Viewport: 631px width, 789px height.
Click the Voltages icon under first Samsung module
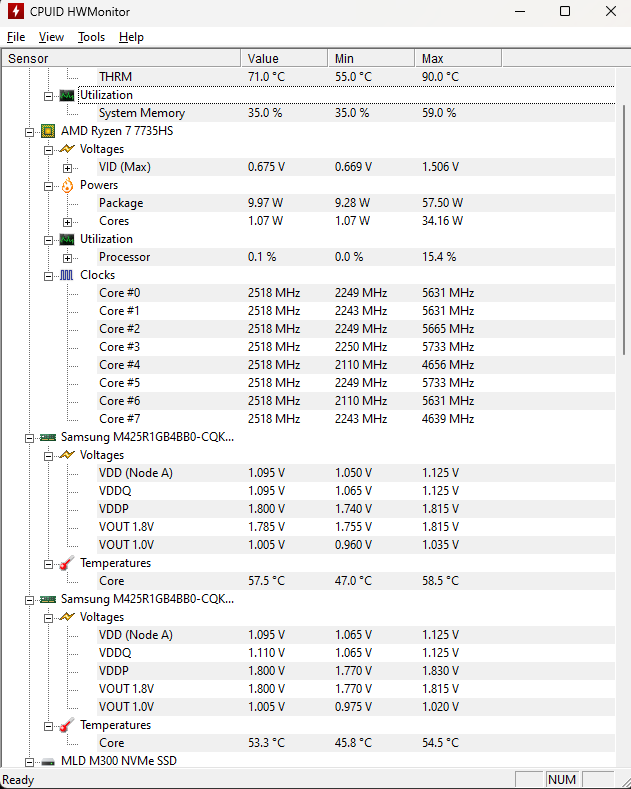(x=67, y=455)
